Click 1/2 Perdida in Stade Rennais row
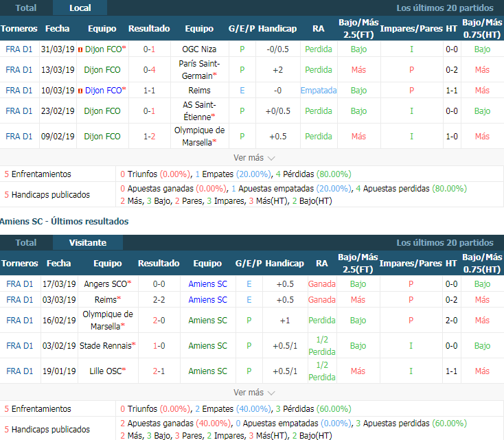The width and height of the screenshot is (504, 440). [x=322, y=345]
